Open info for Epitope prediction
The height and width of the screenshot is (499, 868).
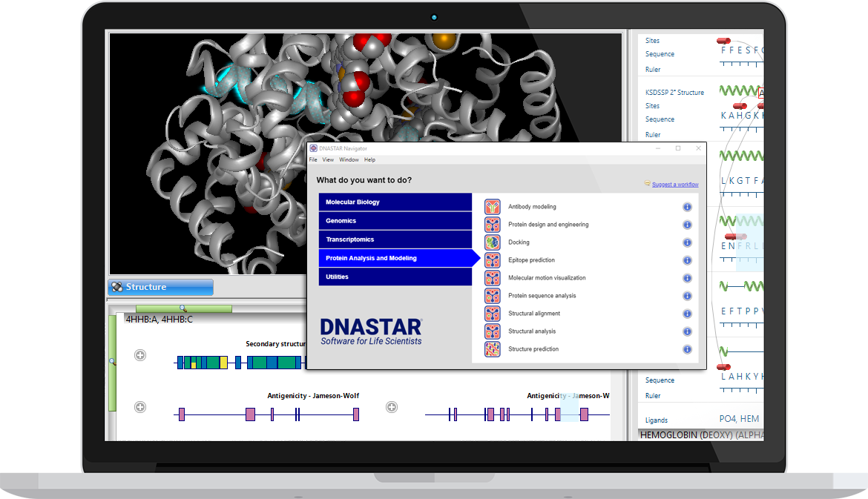coord(687,260)
